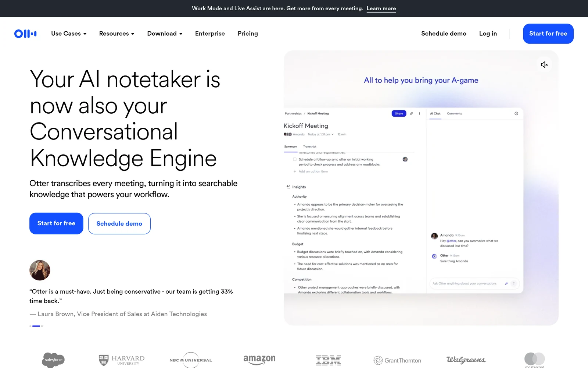Expand the Resources dropdown
Screen dimensions: 588x368
[x=116, y=33]
